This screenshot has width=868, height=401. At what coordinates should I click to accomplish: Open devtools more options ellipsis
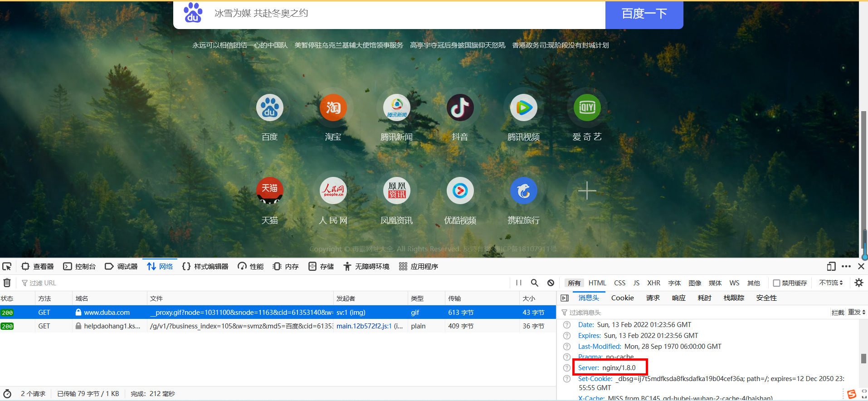pos(846,266)
